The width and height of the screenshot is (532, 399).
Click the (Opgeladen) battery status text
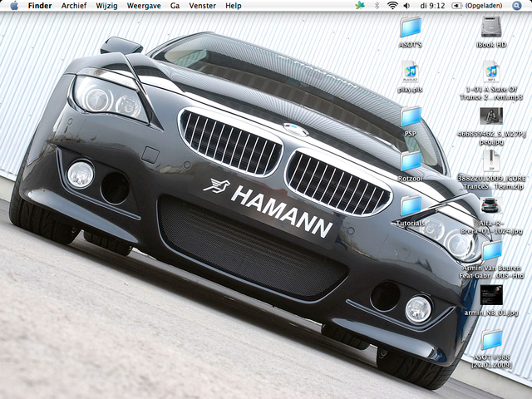pyautogui.click(x=484, y=6)
